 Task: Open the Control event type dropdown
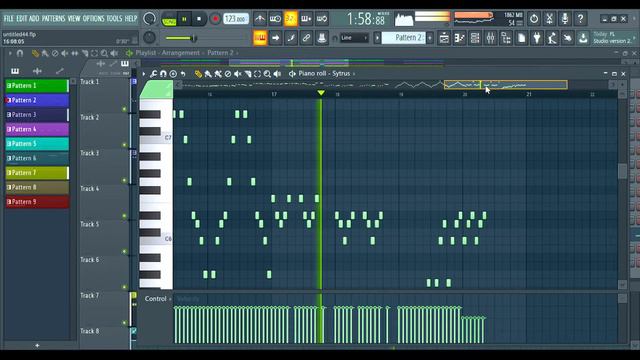click(x=158, y=299)
